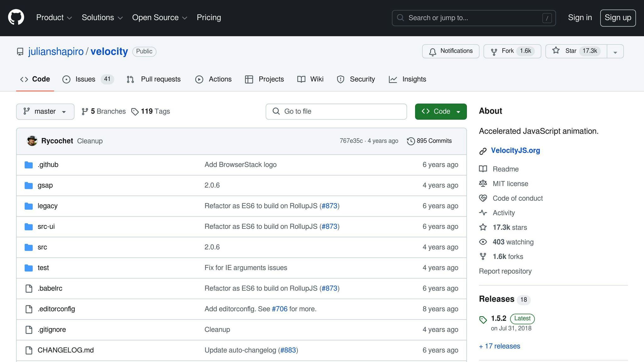
Task: Click the Readme book icon
Action: point(483,169)
